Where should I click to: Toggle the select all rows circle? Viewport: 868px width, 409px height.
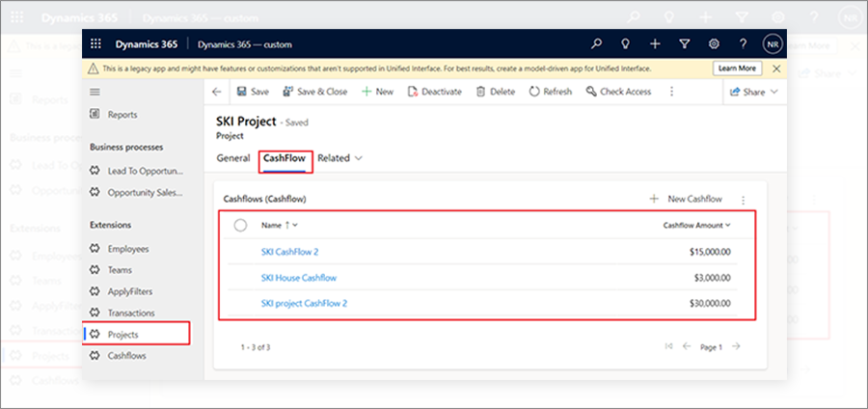click(x=240, y=226)
